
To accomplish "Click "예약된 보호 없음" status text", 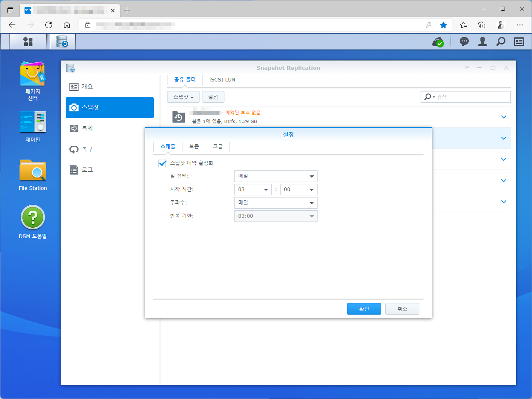I will coord(243,113).
